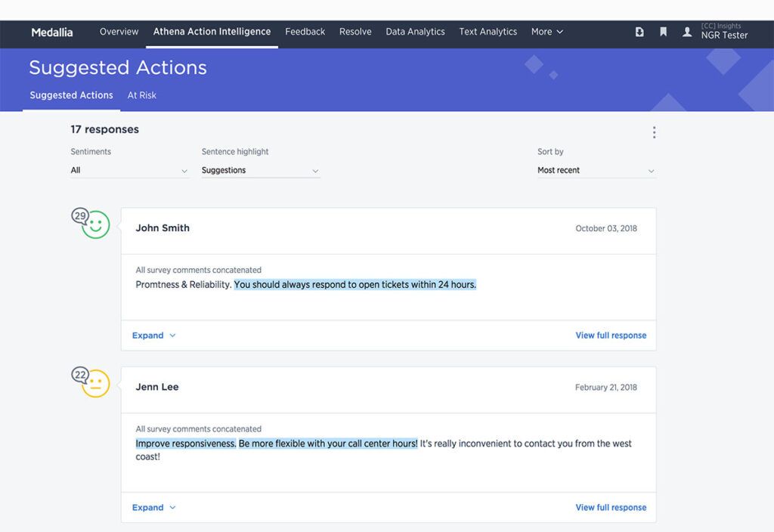Go to the Overview page
The height and width of the screenshot is (532, 774).
(x=119, y=32)
